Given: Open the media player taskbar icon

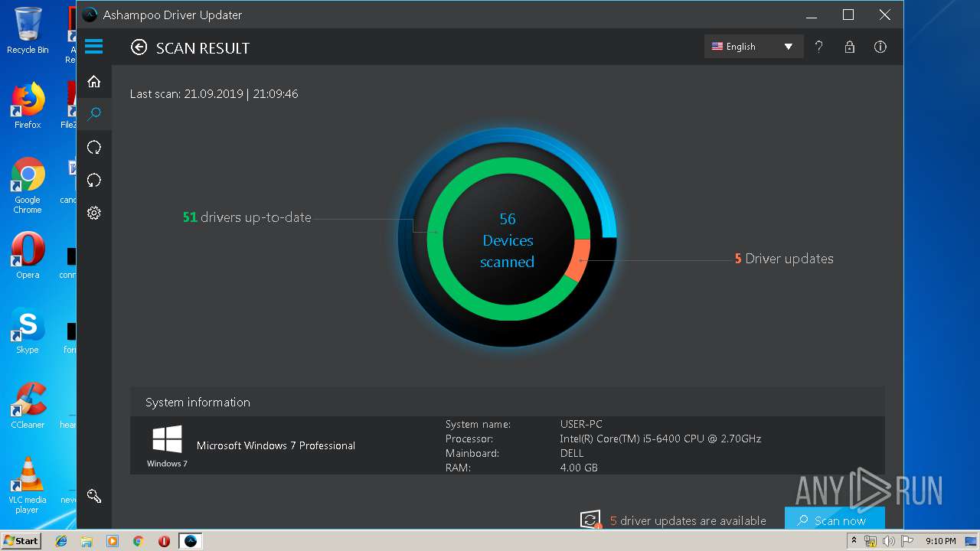Looking at the screenshot, I should (x=113, y=541).
